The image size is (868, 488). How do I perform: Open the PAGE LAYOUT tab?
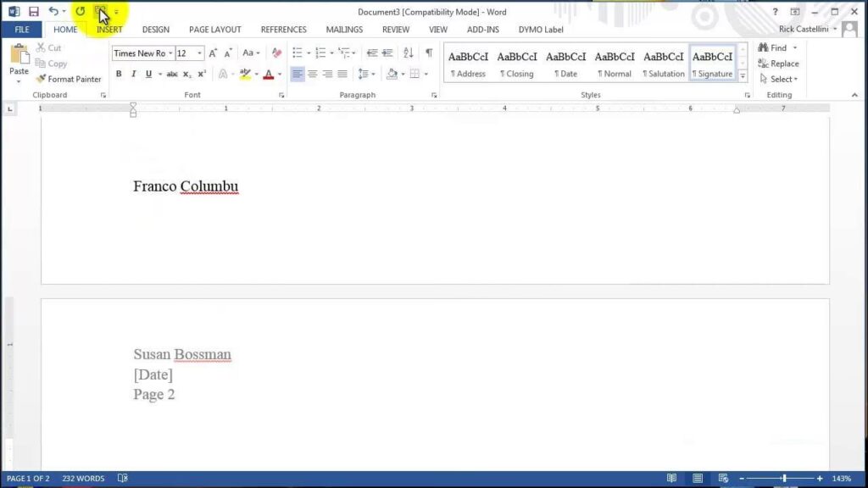[x=214, y=30]
